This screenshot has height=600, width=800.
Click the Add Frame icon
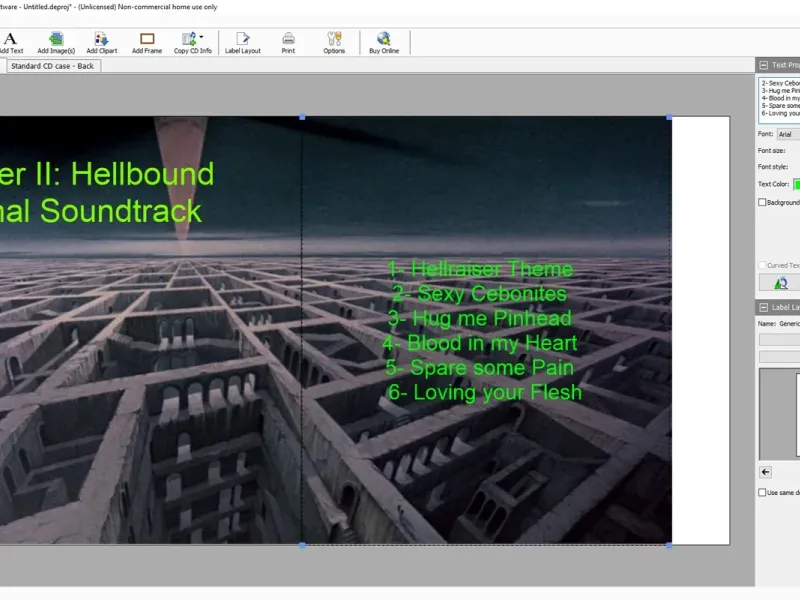147,43
